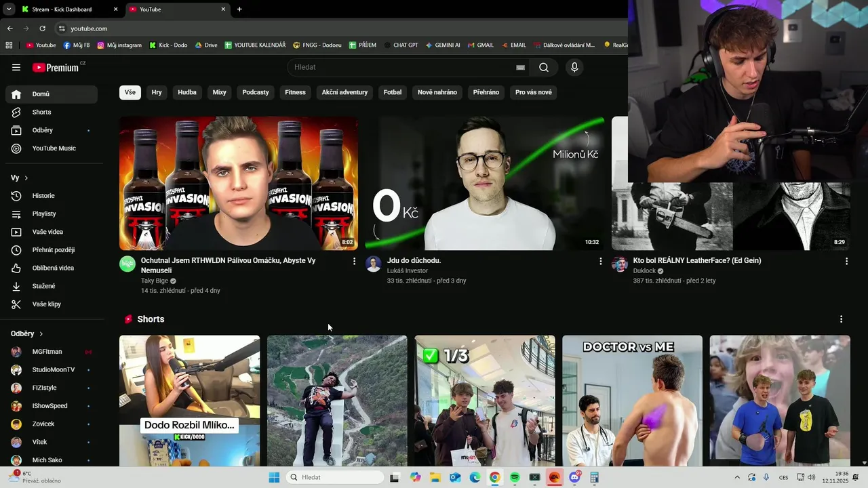This screenshot has height=488, width=868.
Task: Open the LeatherFace Ed Gein video title
Action: (697, 260)
